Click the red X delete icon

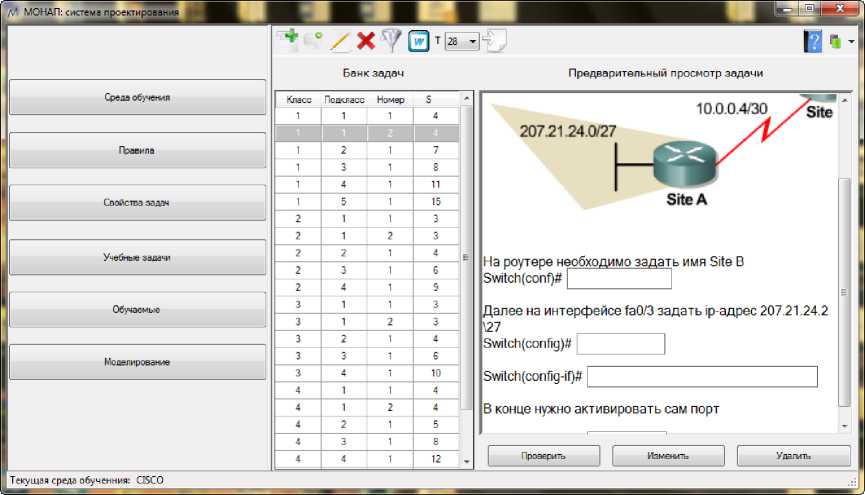[x=366, y=41]
